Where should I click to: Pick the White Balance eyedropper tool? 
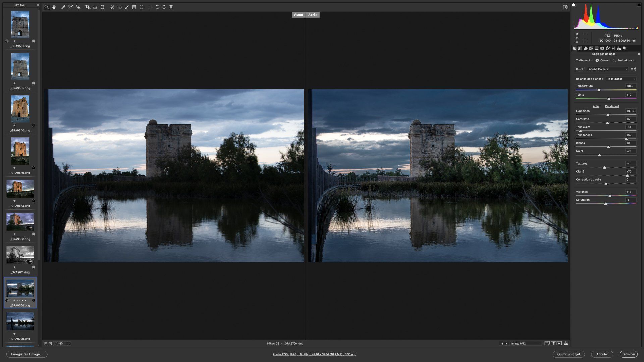point(63,7)
